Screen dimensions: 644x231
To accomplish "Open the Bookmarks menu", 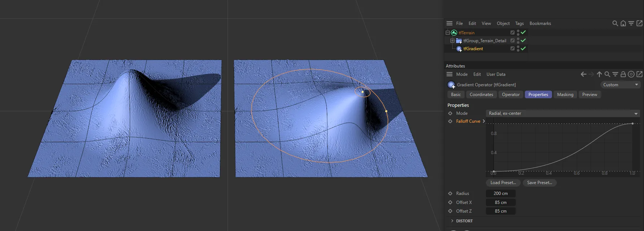I will (540, 23).
